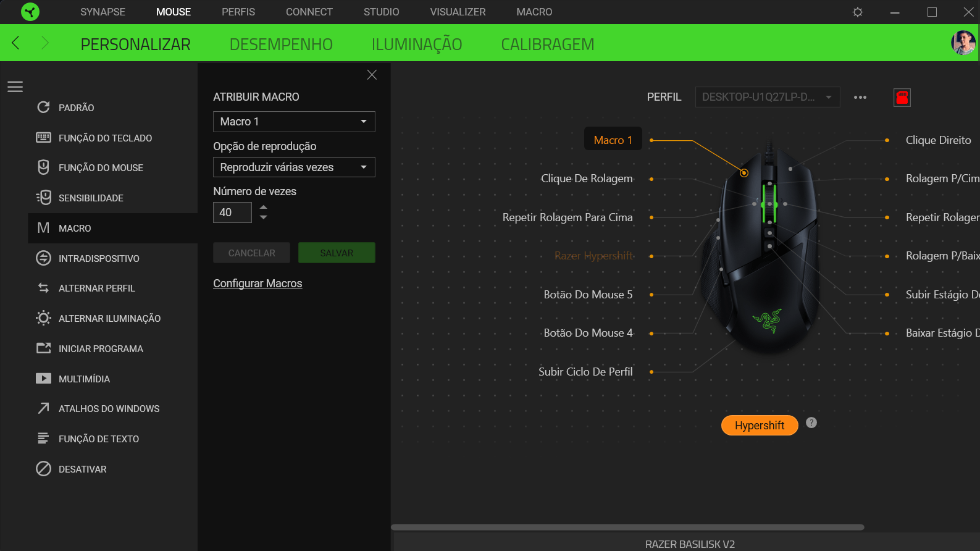Image resolution: width=980 pixels, height=551 pixels.
Task: Open the Opção de reprodução dropdown
Action: click(294, 167)
